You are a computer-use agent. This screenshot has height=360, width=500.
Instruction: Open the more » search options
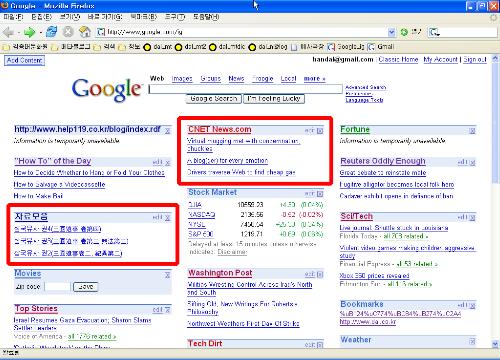[x=314, y=79]
